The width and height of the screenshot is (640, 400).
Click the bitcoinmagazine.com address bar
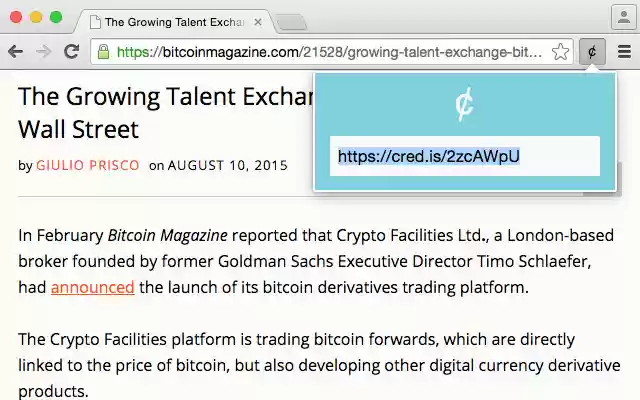coord(330,52)
